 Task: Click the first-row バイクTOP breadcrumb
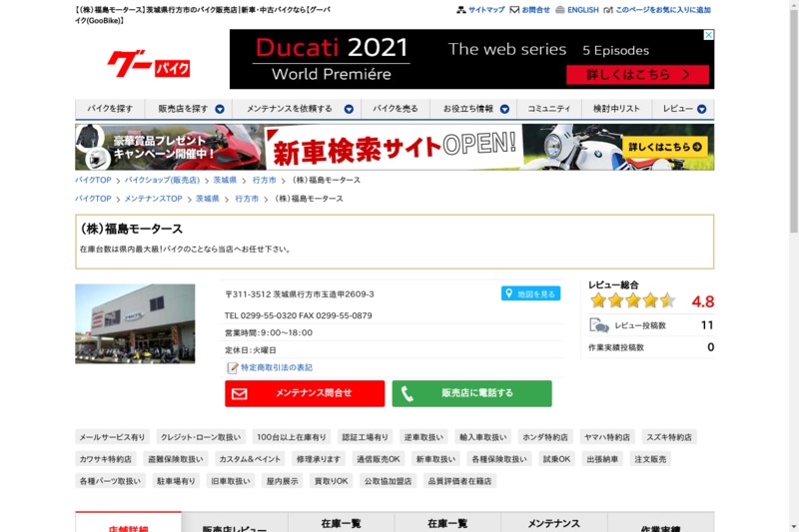[93, 181]
